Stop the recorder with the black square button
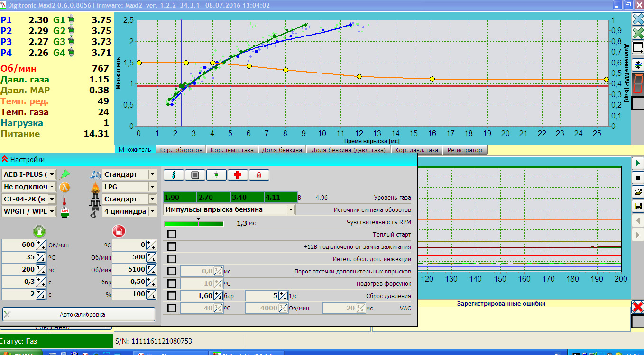 pos(638,178)
